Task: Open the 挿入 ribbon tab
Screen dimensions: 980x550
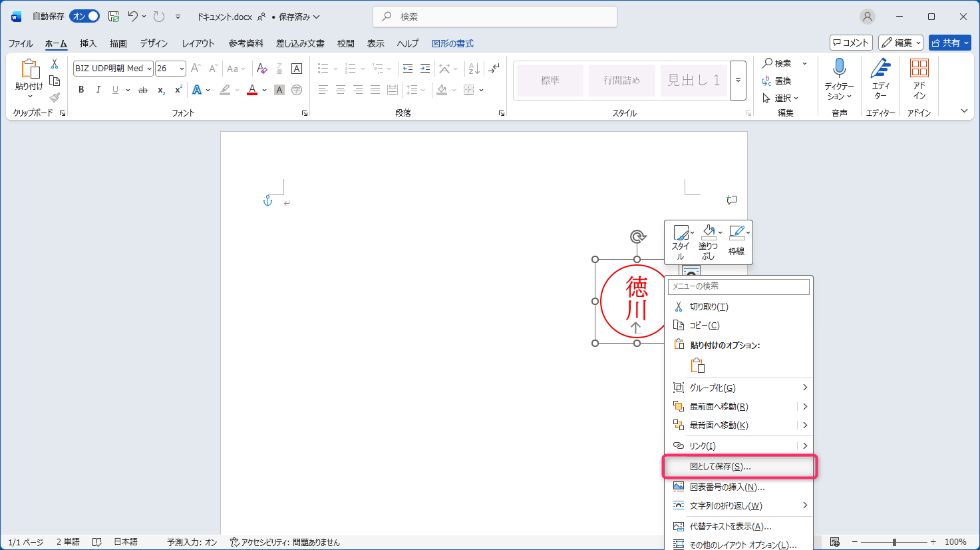Action: (88, 43)
